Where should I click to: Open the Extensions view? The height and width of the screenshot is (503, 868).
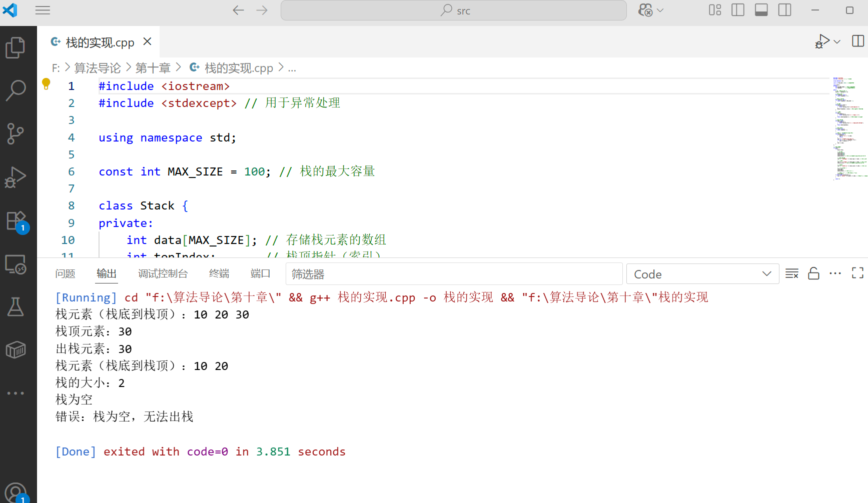pyautogui.click(x=17, y=221)
